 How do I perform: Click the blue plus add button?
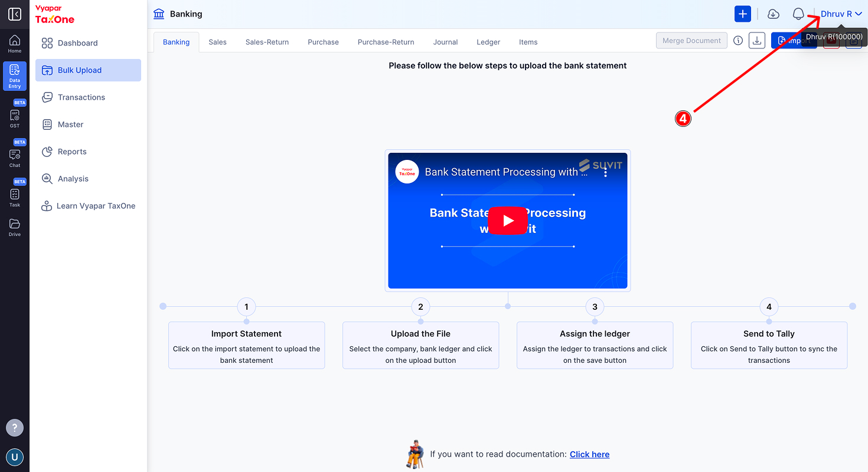(743, 14)
